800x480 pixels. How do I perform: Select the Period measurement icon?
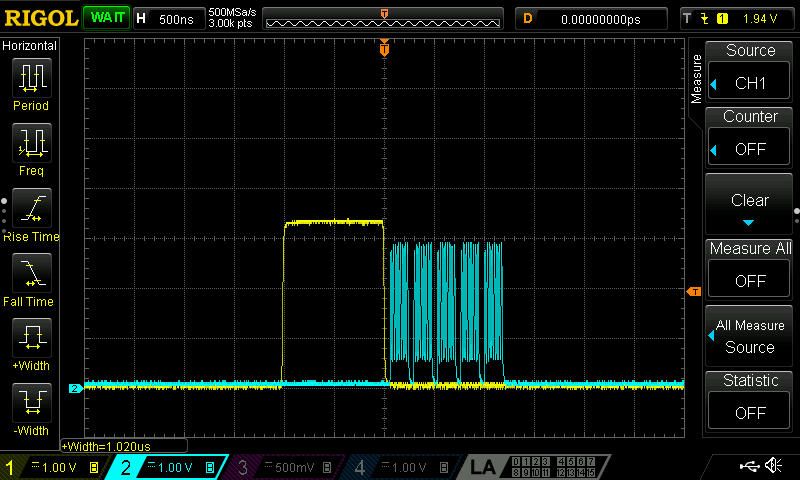coord(32,78)
